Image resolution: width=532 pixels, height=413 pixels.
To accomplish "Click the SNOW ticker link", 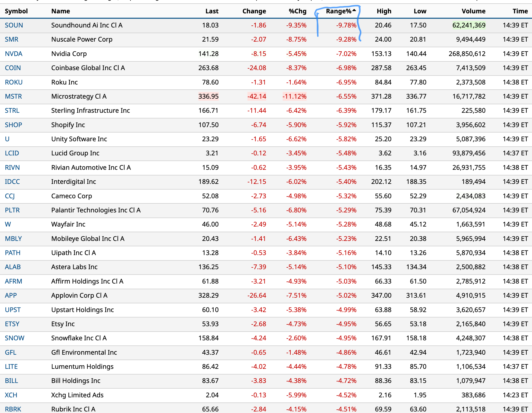I will (15, 338).
